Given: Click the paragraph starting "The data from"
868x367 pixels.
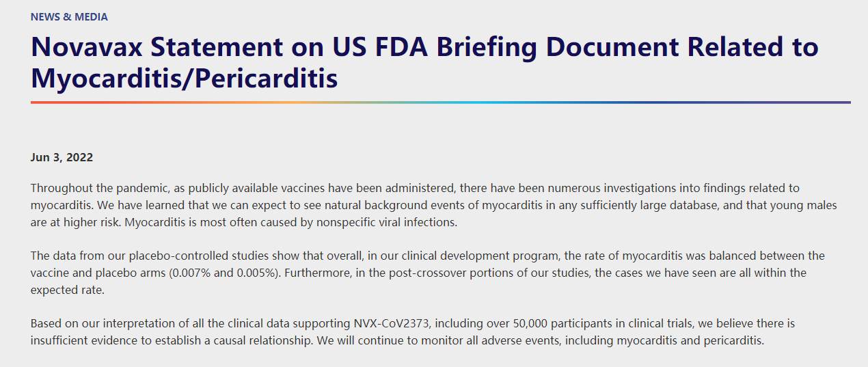Looking at the screenshot, I should pyautogui.click(x=428, y=273).
